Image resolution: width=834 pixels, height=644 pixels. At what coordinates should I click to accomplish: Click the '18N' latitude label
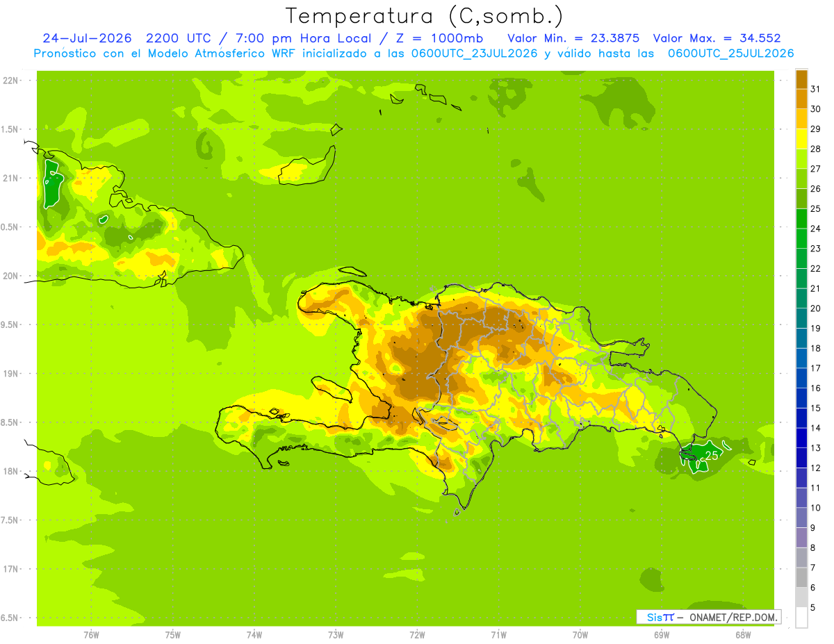(x=10, y=471)
